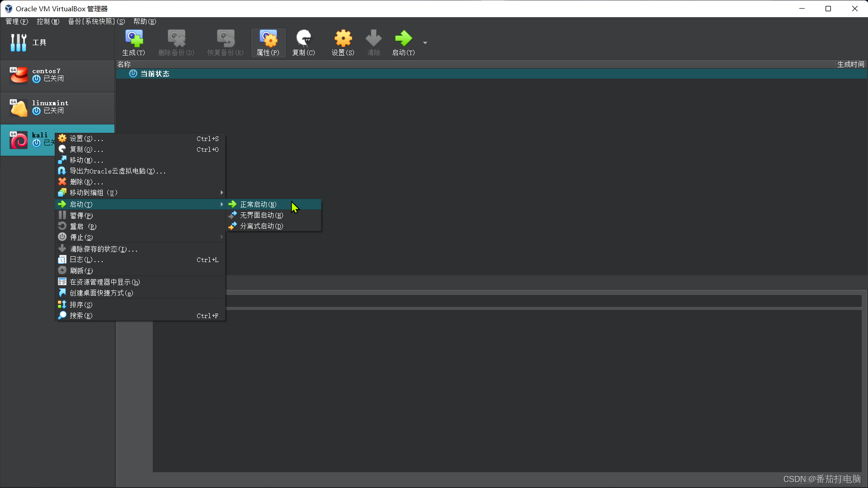Screen dimensions: 868x488
Task: Select 分离式启动(D) detachable start option
Action: tap(274, 226)
